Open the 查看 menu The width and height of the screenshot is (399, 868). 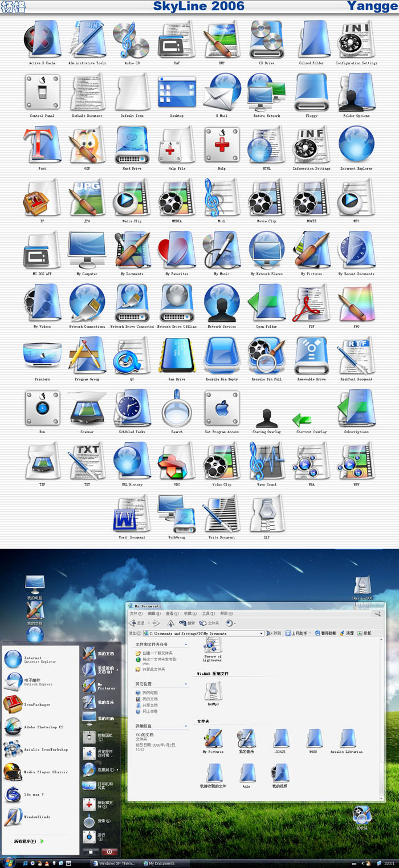[172, 614]
